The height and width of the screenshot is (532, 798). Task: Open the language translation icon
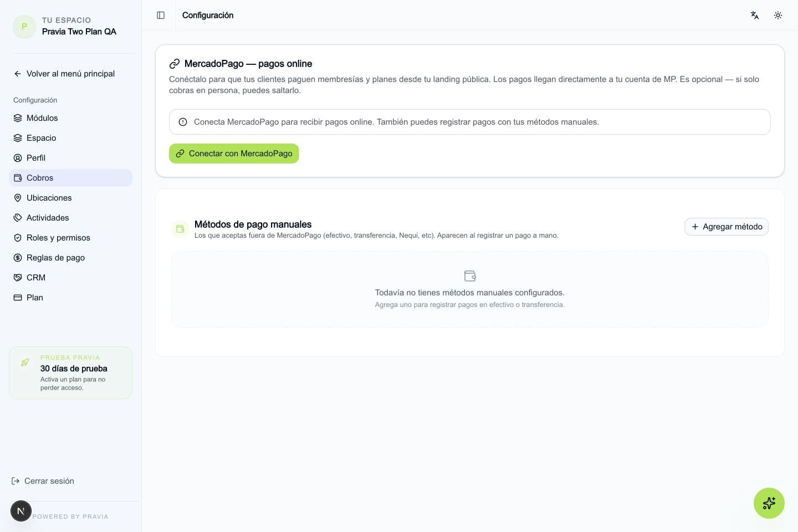coord(755,16)
